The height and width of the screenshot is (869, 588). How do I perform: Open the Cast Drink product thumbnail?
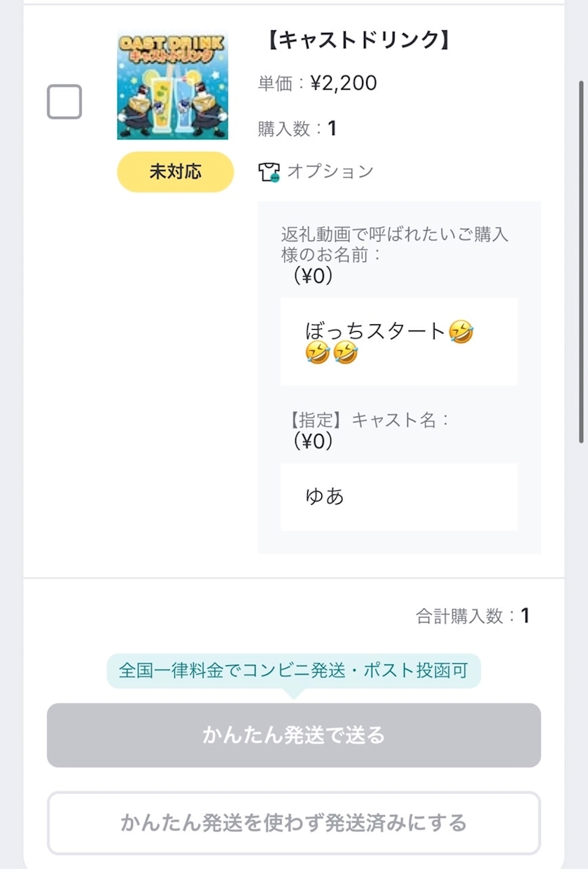(x=172, y=85)
